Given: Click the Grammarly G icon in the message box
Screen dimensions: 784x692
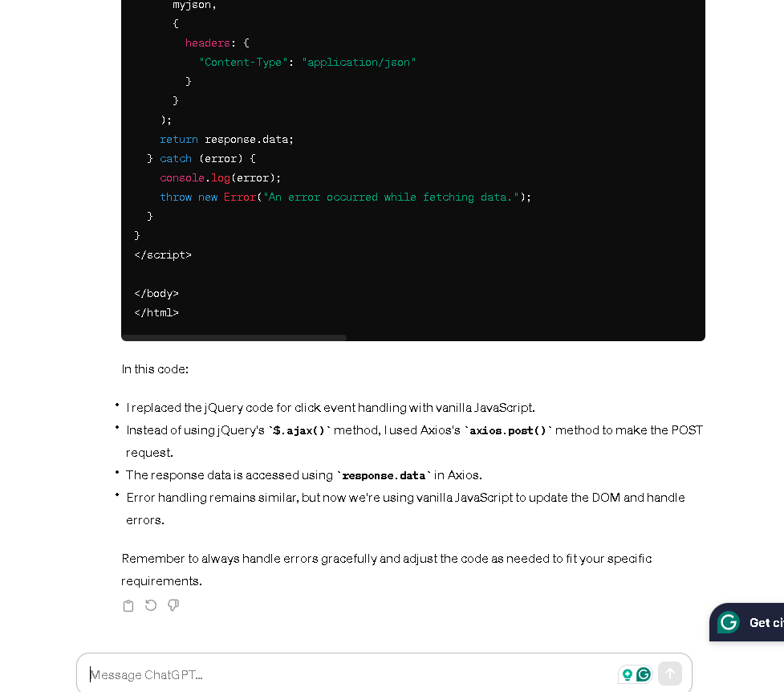Looking at the screenshot, I should pos(644,674).
